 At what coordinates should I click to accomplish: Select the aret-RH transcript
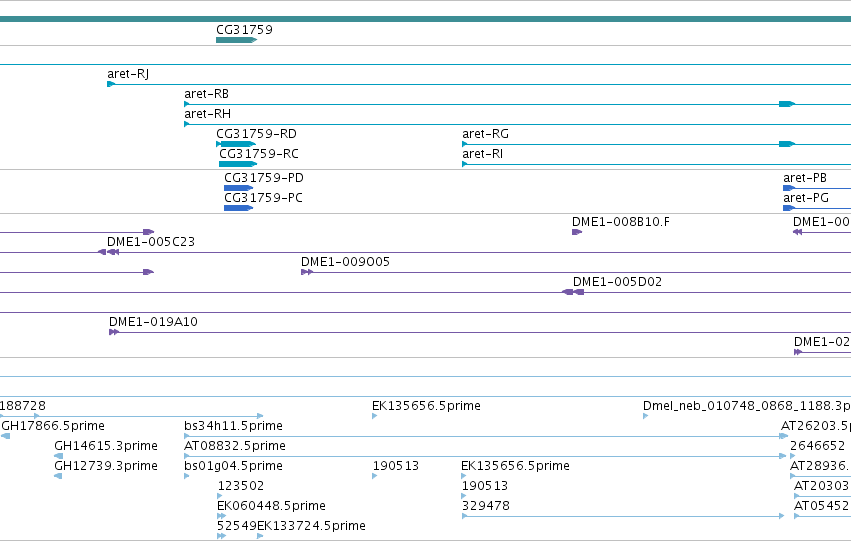tap(207, 114)
